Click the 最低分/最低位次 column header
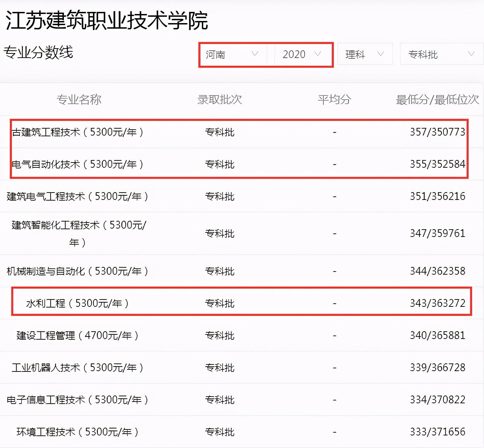This screenshot has height=448, width=484. click(x=438, y=100)
